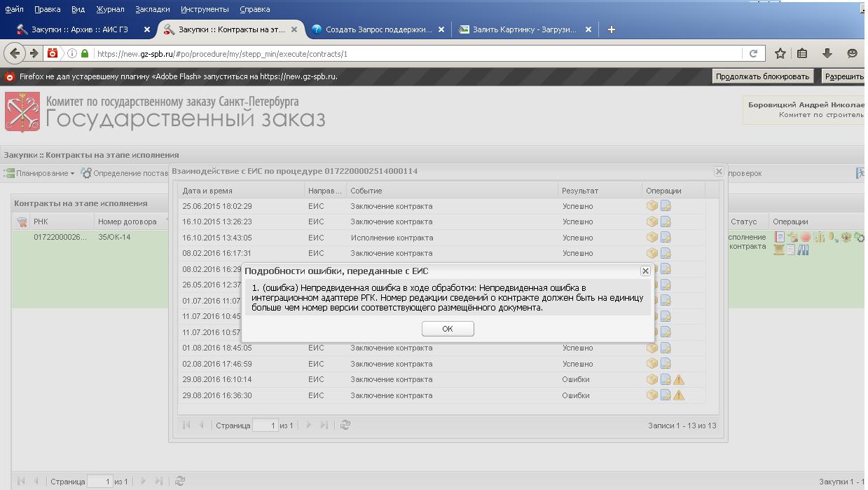Open the Закладки menu

coord(152,9)
